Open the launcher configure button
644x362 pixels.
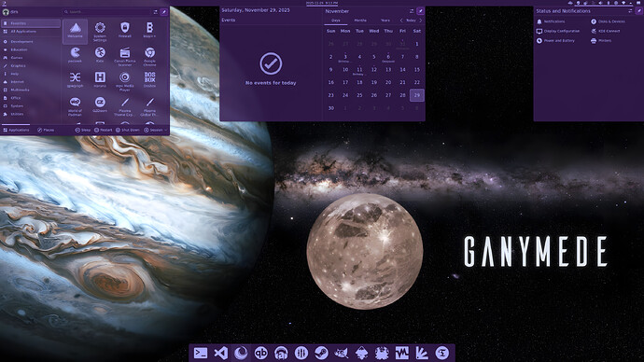(x=155, y=12)
